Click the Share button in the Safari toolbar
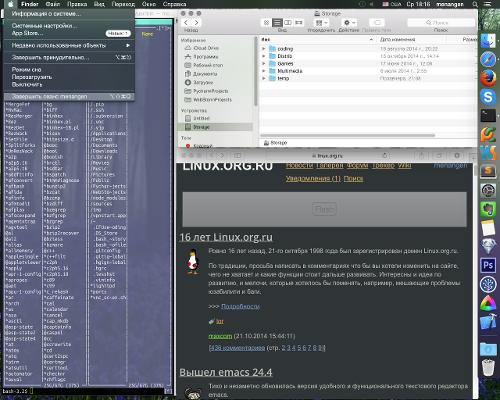Image resolution: width=500 pixels, height=400 pixels. [422, 155]
